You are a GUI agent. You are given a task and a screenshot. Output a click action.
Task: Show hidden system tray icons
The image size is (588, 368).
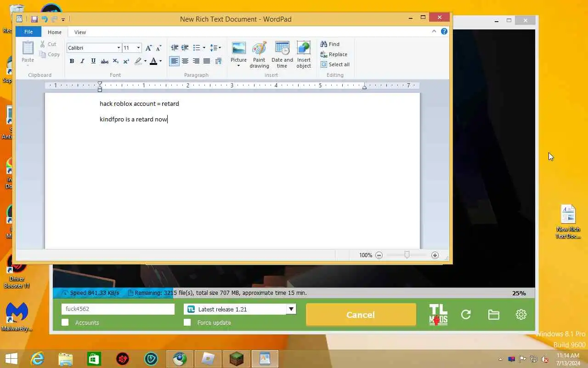(x=500, y=359)
